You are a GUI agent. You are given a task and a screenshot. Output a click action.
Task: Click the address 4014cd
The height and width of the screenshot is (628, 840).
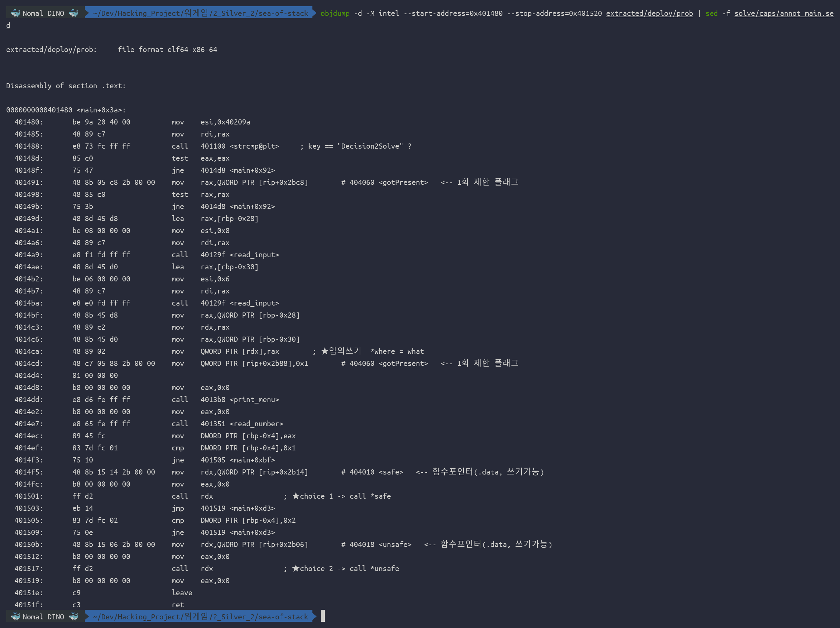click(29, 364)
